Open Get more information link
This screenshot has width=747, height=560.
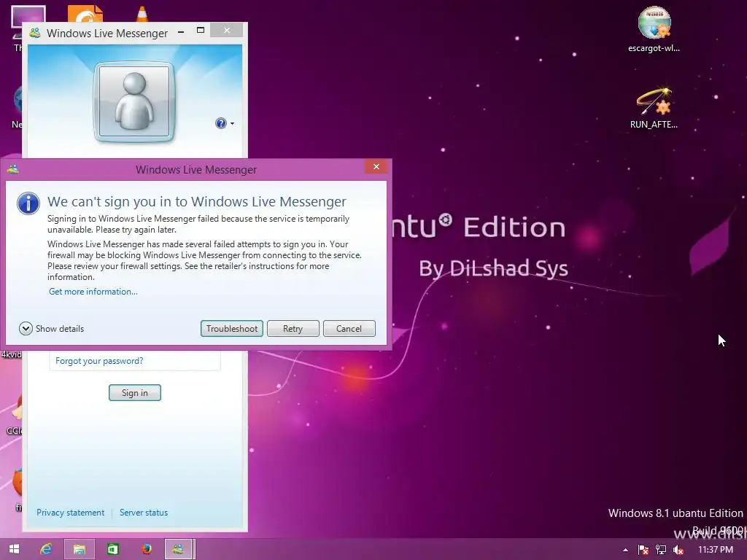click(x=93, y=292)
